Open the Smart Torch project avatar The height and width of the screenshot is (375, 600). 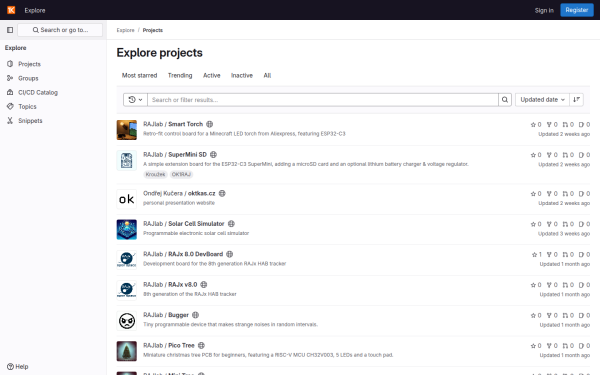[x=127, y=130]
